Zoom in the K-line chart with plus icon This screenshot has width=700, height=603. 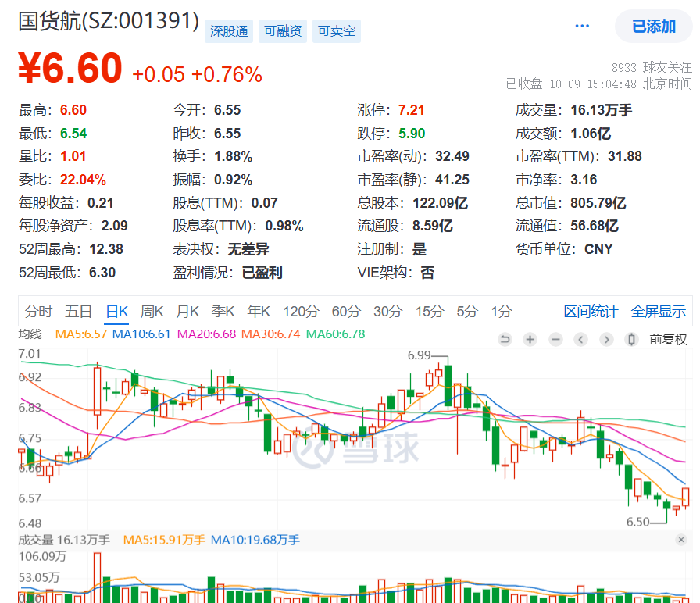[x=530, y=340]
